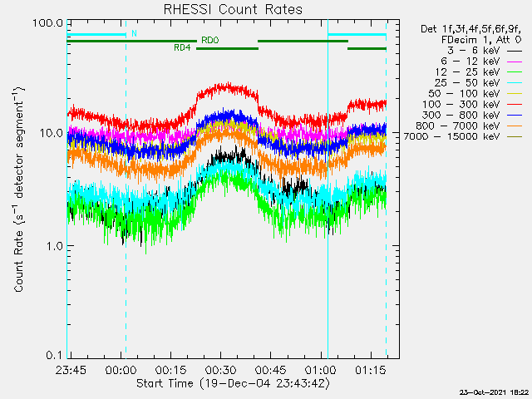Click the green RD0 label
The image size is (532, 399).
(210, 40)
